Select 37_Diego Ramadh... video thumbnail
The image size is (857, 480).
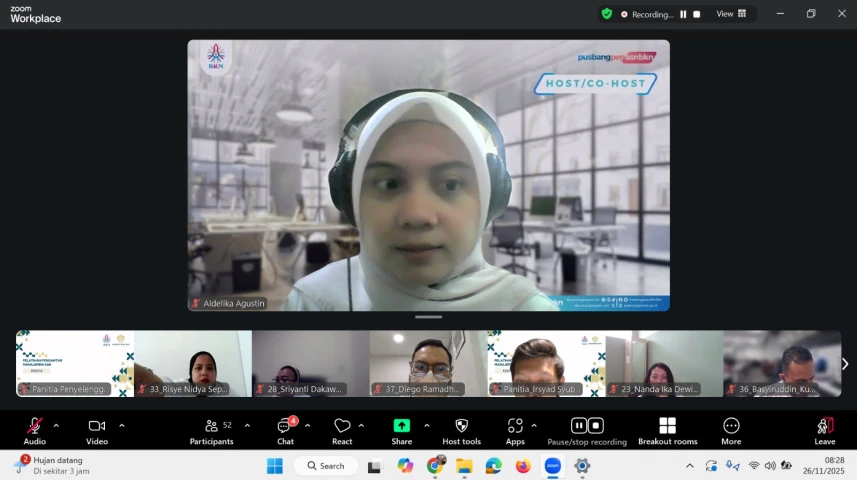pos(429,364)
